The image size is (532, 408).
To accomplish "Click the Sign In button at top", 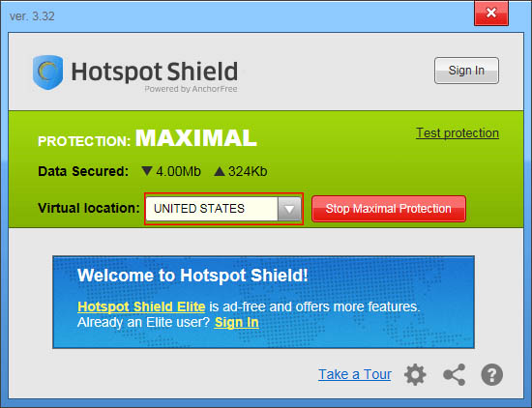I will (466, 71).
